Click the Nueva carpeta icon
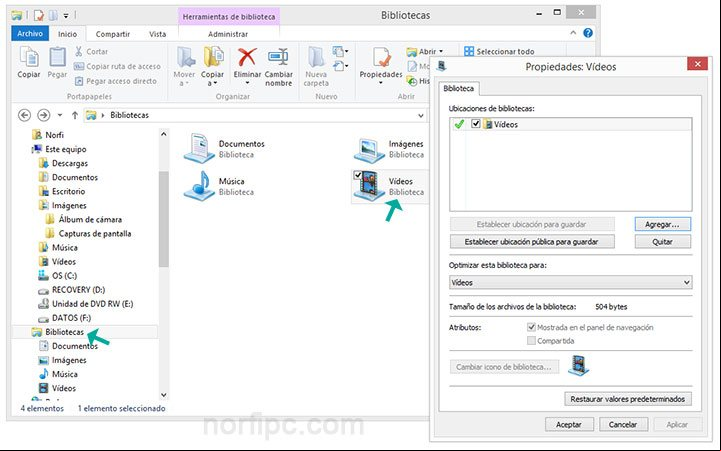The height and width of the screenshot is (451, 721). [316, 57]
